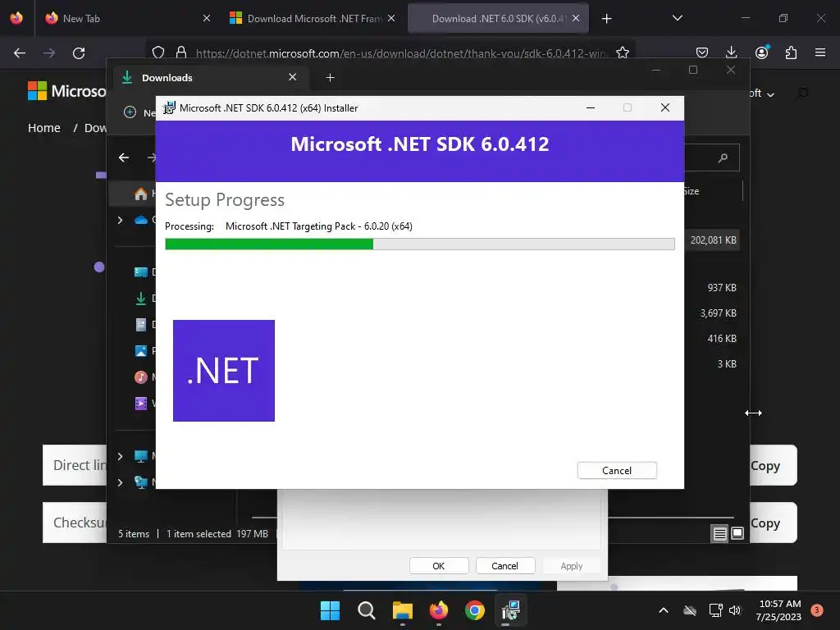Switch Explorer to details view
Screen dimensions: 840x630
[x=719, y=533]
